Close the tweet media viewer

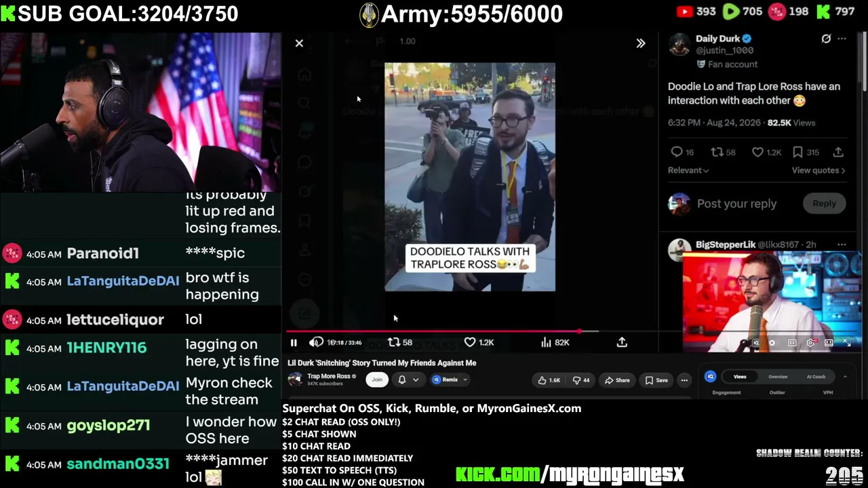(x=299, y=43)
